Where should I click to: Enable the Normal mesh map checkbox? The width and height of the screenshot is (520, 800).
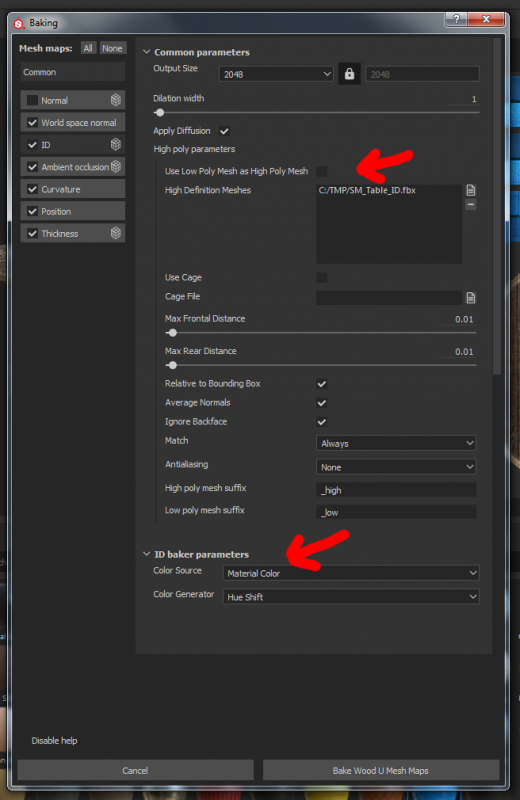pos(32,101)
